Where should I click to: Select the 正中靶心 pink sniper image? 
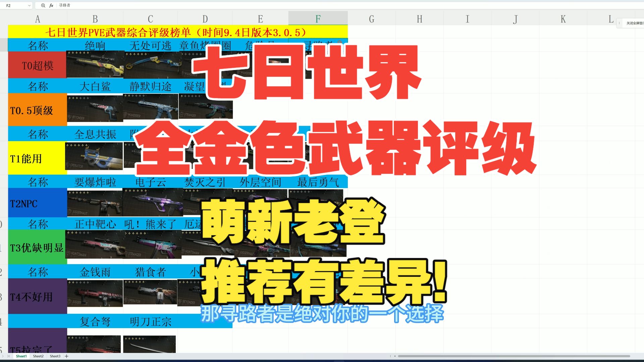tap(95, 245)
